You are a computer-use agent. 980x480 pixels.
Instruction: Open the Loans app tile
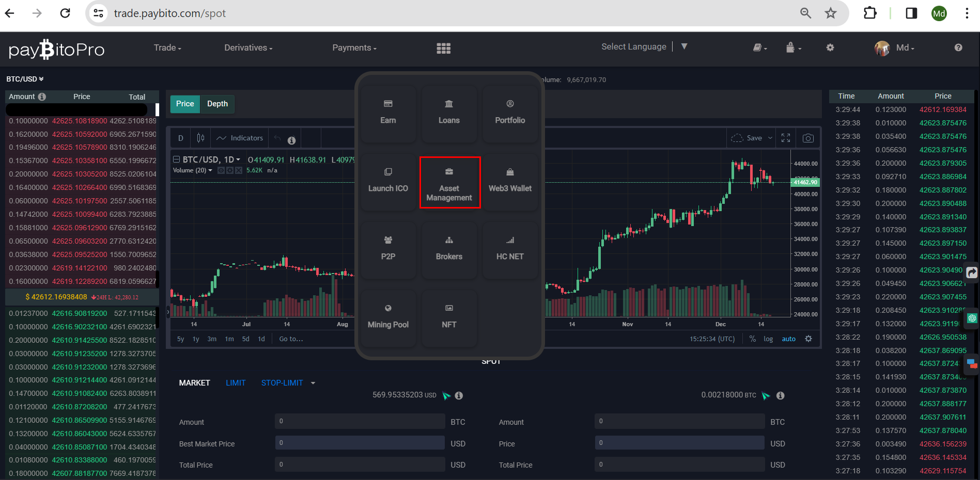tap(449, 114)
